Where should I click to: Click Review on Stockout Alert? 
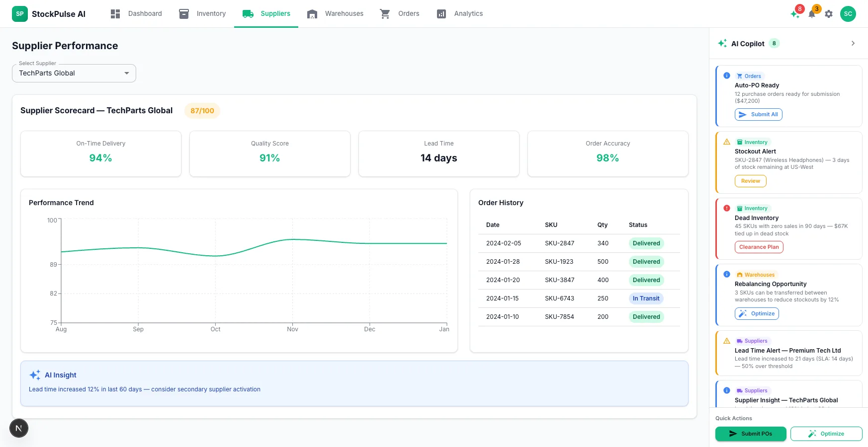(x=751, y=181)
